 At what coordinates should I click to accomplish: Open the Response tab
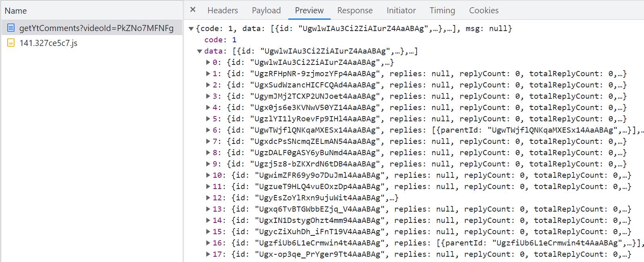pos(355,10)
